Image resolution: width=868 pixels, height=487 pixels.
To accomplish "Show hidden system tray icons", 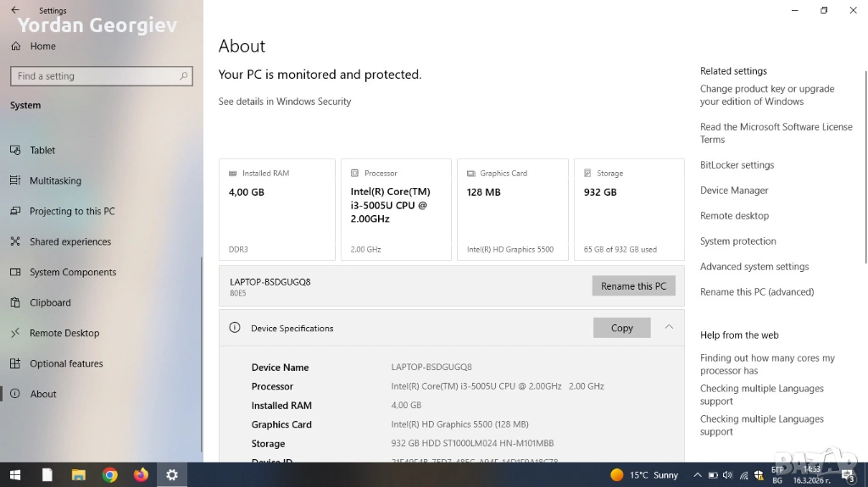I will (698, 475).
